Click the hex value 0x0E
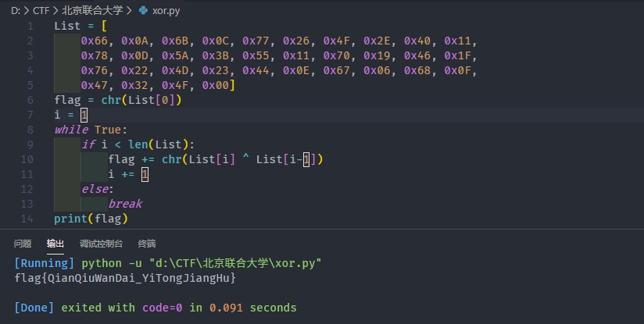Viewport: 644px width, 324px height. (296, 70)
